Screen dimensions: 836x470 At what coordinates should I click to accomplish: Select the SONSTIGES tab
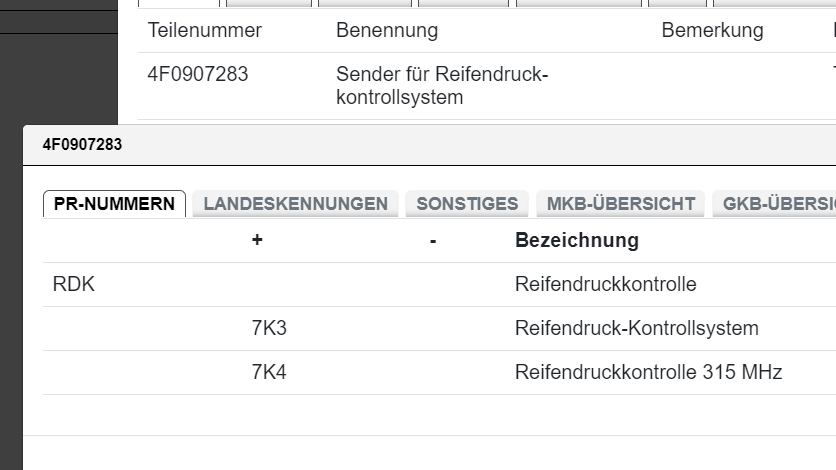tap(467, 204)
